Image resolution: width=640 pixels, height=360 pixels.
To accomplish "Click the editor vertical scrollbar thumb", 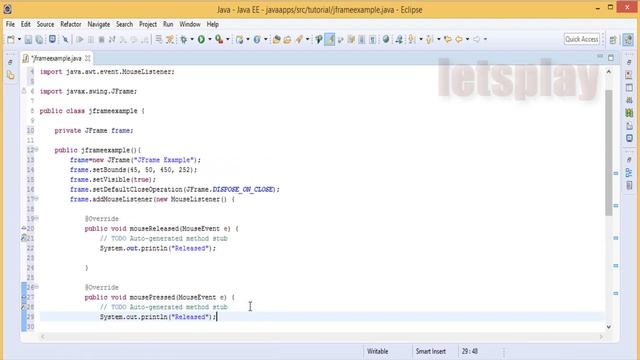I will tap(609, 153).
